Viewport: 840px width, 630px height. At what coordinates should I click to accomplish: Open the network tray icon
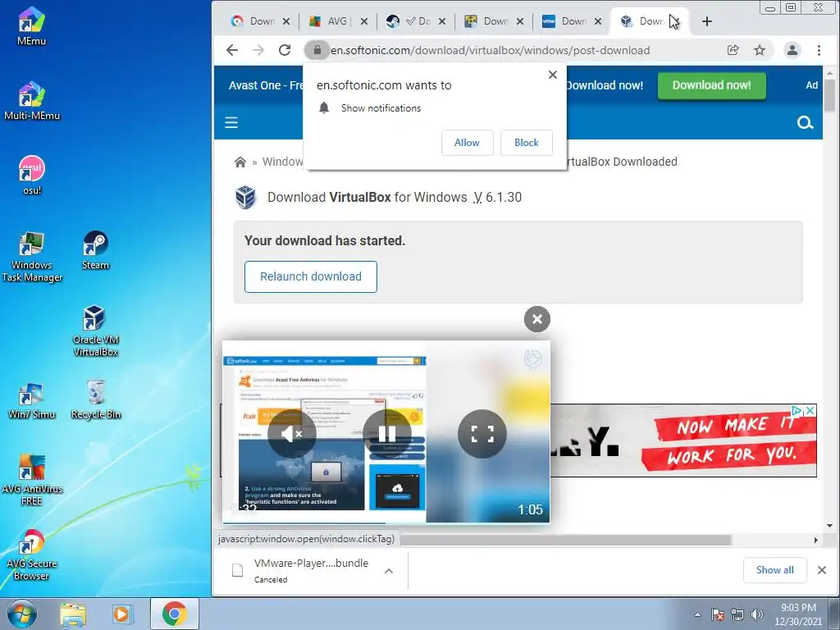(737, 614)
